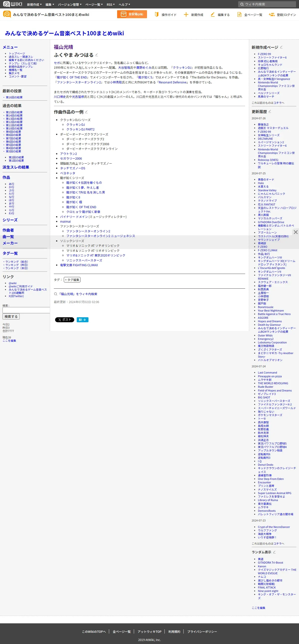Open 作曲者 sidebar link
This screenshot has height=644, width=299.
[8, 230]
